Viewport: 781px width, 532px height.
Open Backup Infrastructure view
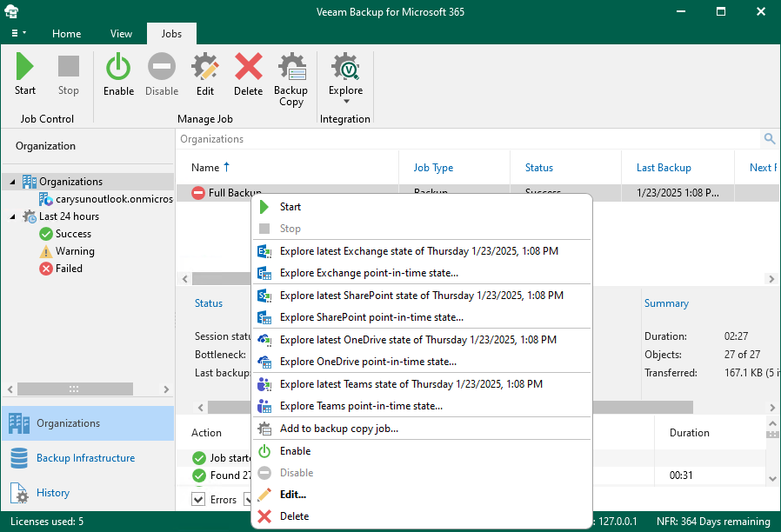pyautogui.click(x=88, y=458)
